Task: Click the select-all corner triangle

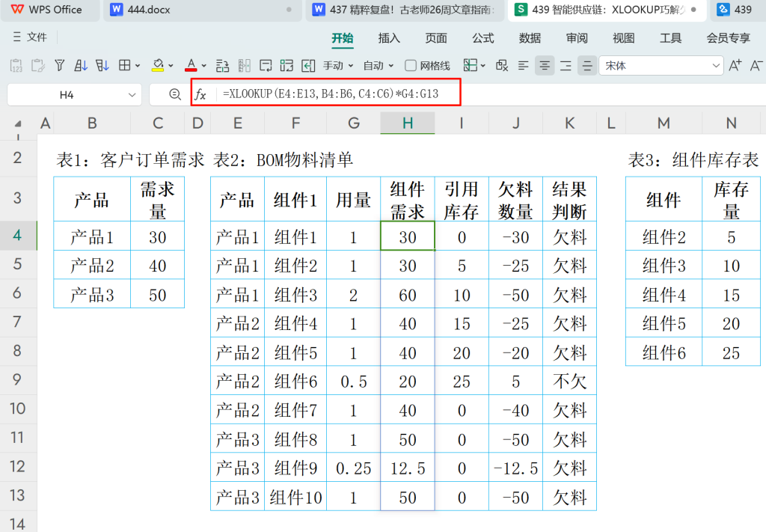Action: [18, 123]
